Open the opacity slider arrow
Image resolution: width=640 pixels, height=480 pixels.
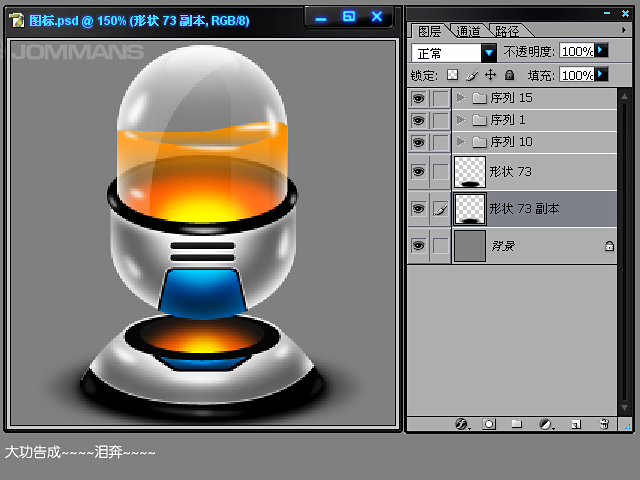pos(602,50)
